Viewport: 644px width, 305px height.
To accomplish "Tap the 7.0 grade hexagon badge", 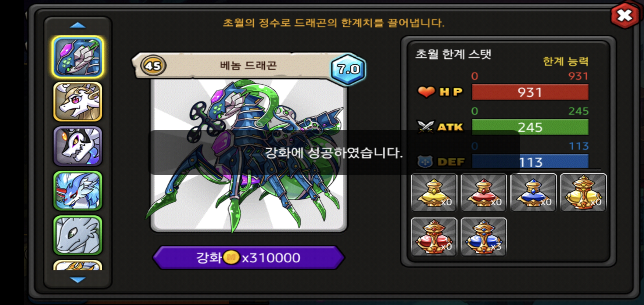I will [x=348, y=69].
